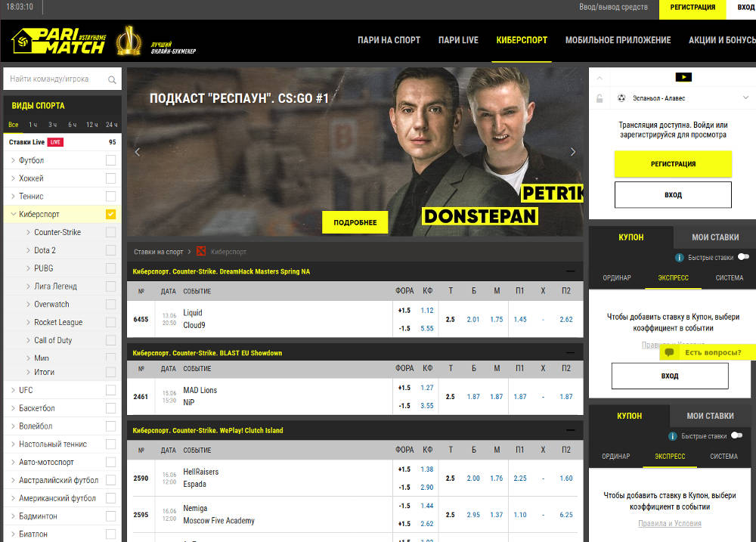This screenshot has width=756, height=542.
Task: Click the video stream play icon
Action: point(683,77)
